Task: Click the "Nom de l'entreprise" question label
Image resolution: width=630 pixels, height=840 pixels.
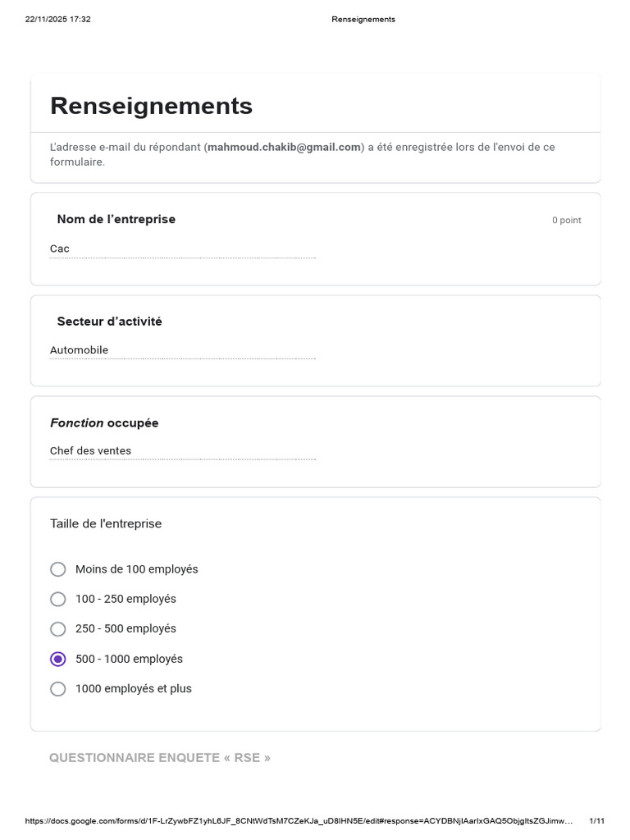Action: pyautogui.click(x=116, y=219)
